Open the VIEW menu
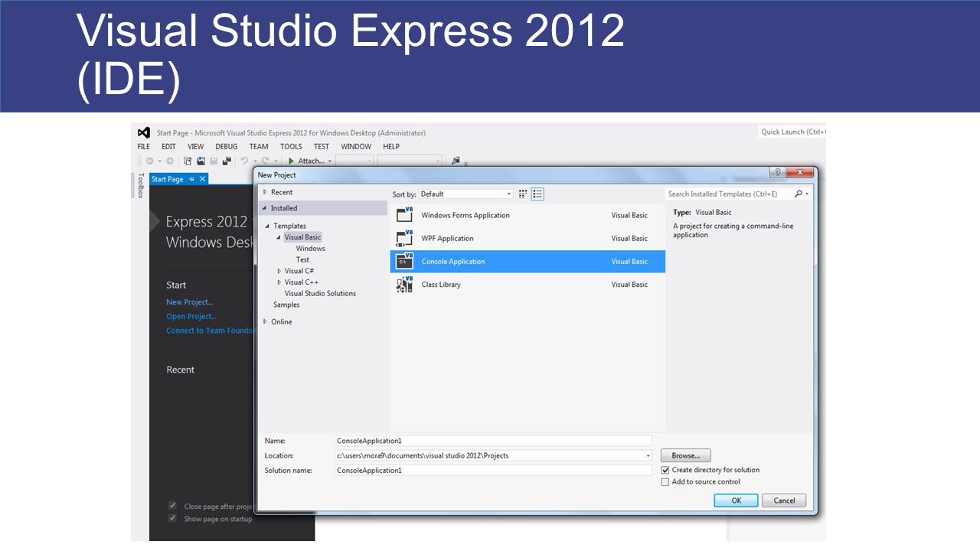980x551 pixels. click(196, 146)
